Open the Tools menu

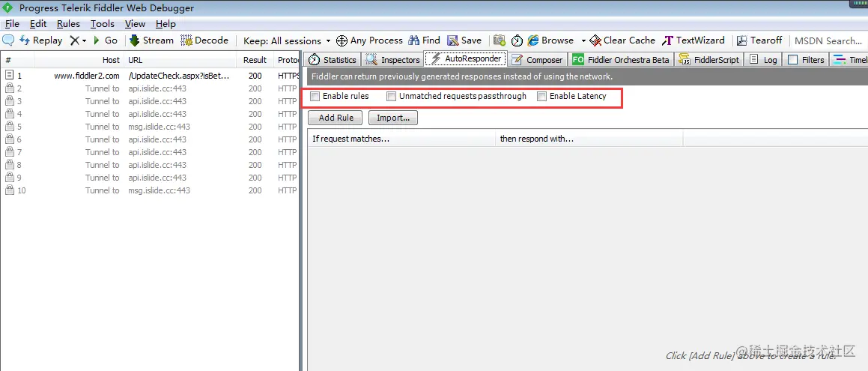(103, 24)
